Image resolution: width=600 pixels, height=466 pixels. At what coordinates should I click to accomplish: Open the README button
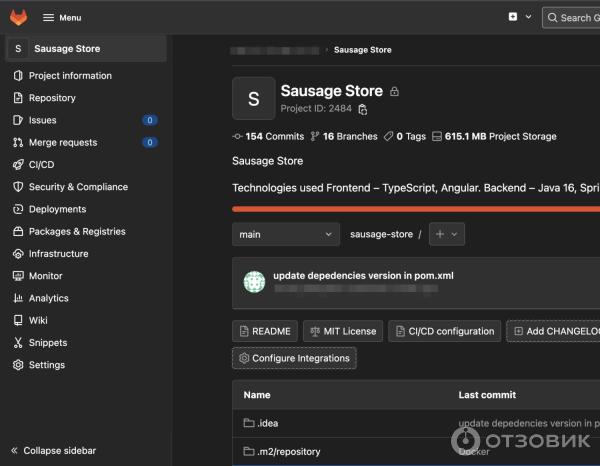pos(265,331)
